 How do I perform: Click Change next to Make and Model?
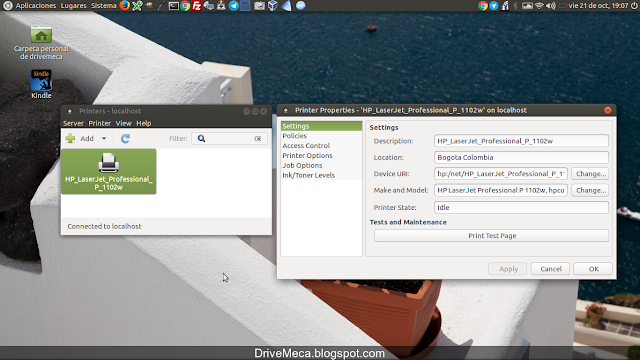pyautogui.click(x=590, y=190)
